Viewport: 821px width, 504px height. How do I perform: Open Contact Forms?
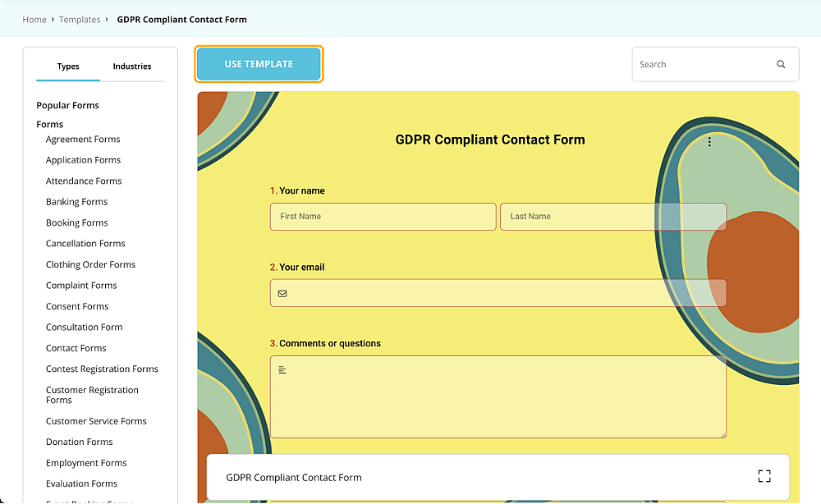pos(76,348)
